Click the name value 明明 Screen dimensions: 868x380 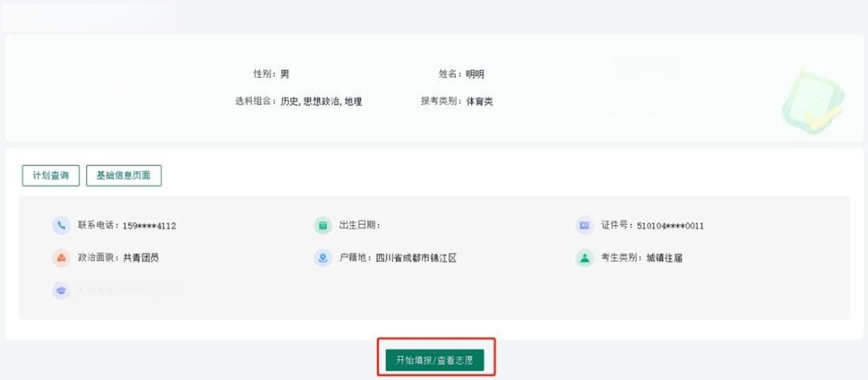point(475,74)
